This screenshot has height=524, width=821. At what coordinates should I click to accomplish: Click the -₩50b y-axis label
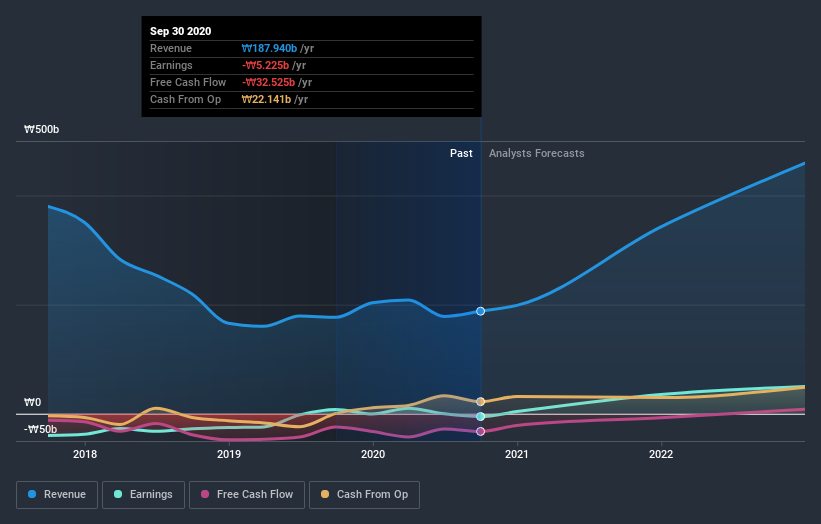tap(40, 429)
